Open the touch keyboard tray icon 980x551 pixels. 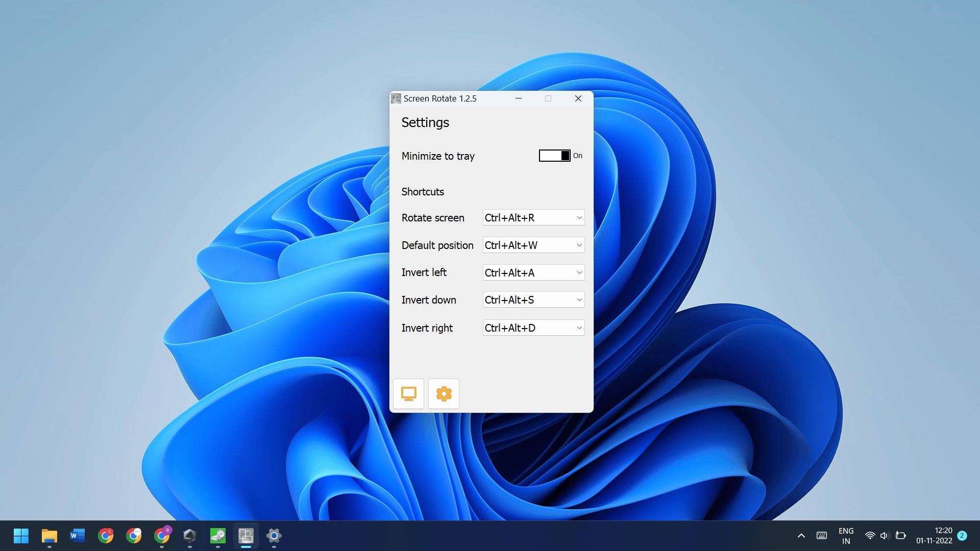point(822,536)
